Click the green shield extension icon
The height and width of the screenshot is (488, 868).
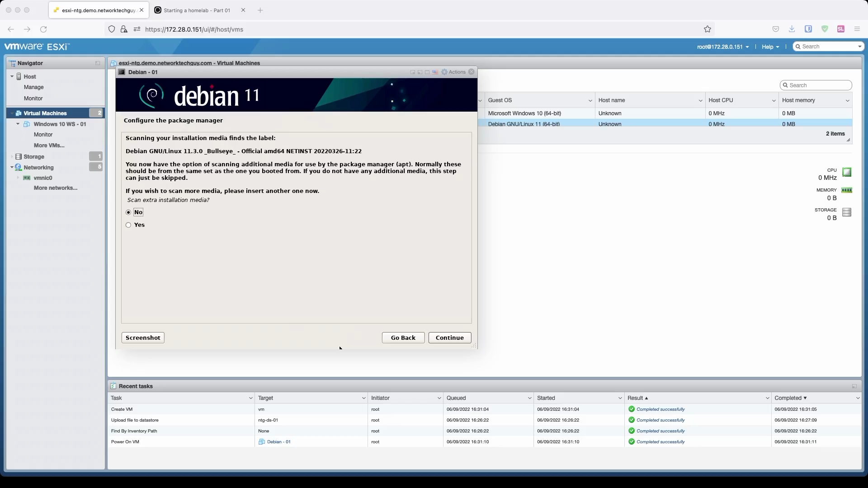[825, 29]
